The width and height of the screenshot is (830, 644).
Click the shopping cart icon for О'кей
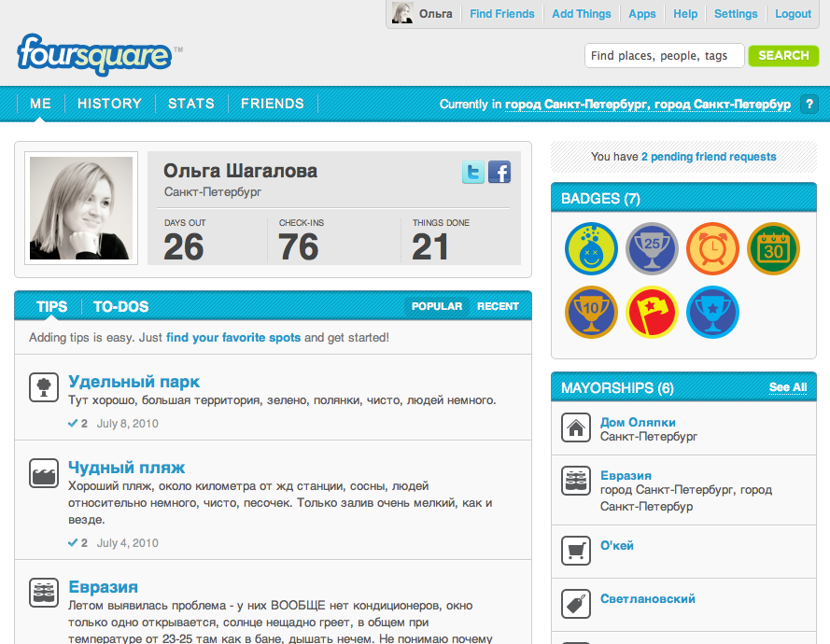click(576, 551)
